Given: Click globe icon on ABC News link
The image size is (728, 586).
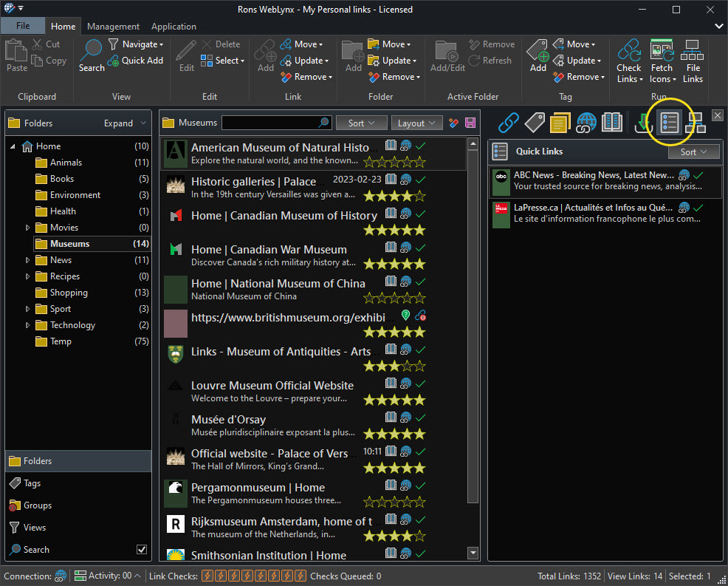Looking at the screenshot, I should (684, 174).
